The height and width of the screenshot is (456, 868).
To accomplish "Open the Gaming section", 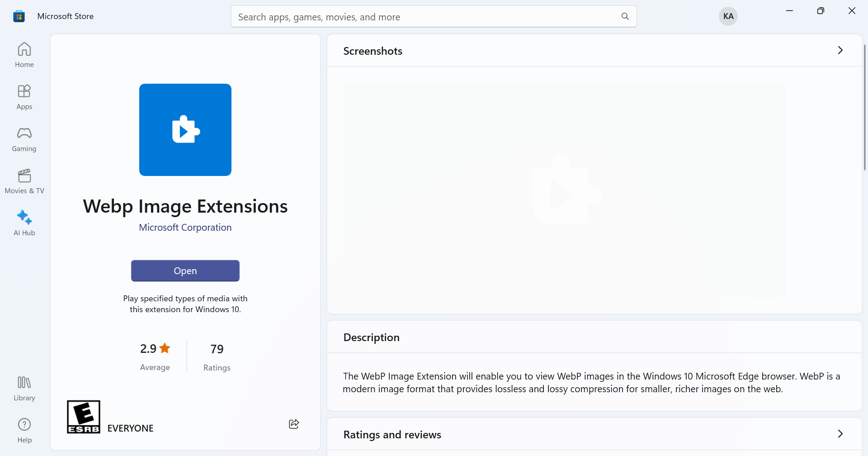I will 24,139.
